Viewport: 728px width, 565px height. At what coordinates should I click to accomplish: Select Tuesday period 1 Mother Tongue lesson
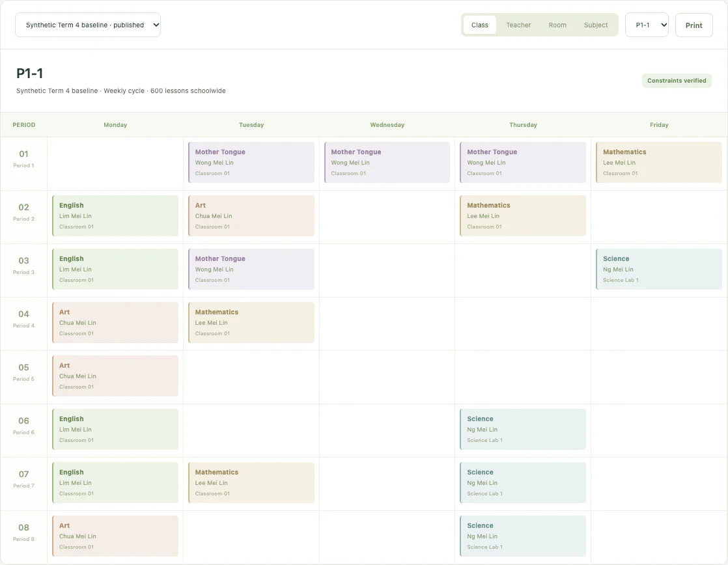pyautogui.click(x=251, y=163)
